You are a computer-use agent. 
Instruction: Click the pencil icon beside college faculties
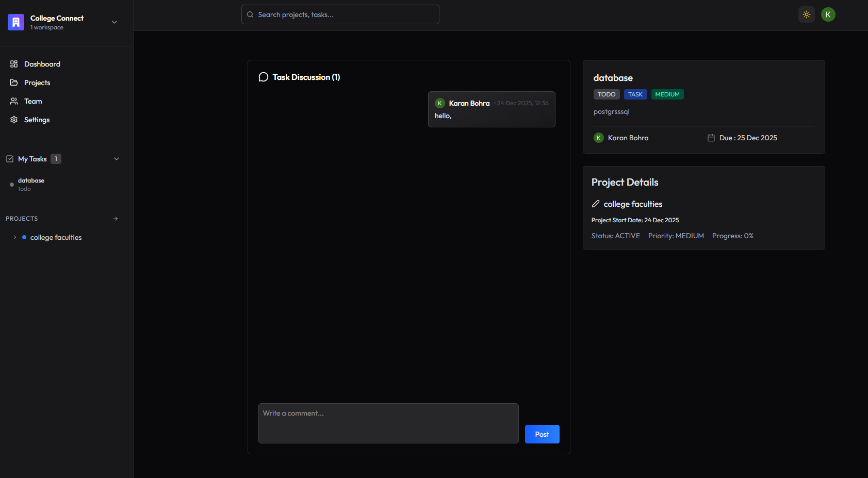tap(596, 204)
